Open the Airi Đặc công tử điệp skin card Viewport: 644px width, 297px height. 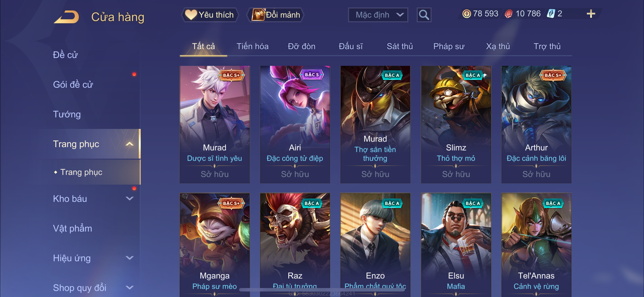click(x=295, y=124)
